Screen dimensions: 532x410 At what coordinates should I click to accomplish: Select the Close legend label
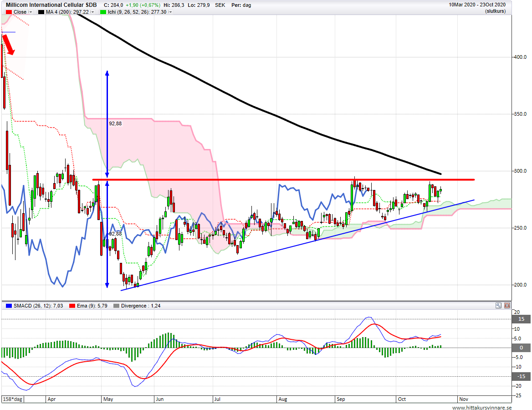coord(20,12)
